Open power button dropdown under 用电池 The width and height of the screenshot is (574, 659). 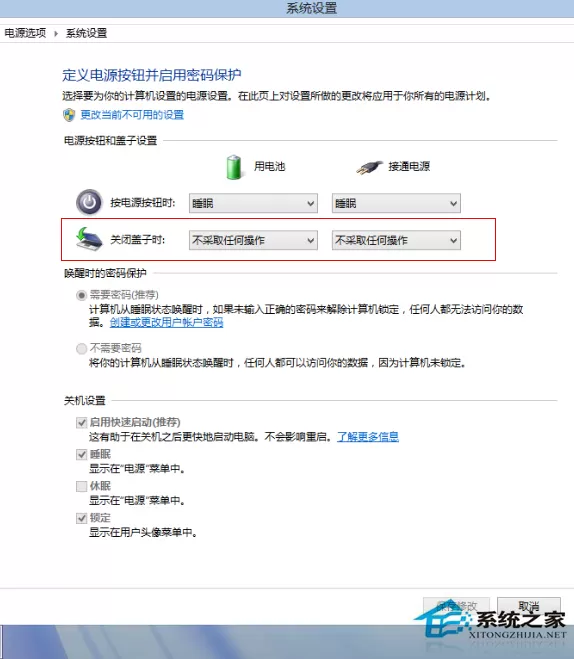(253, 203)
